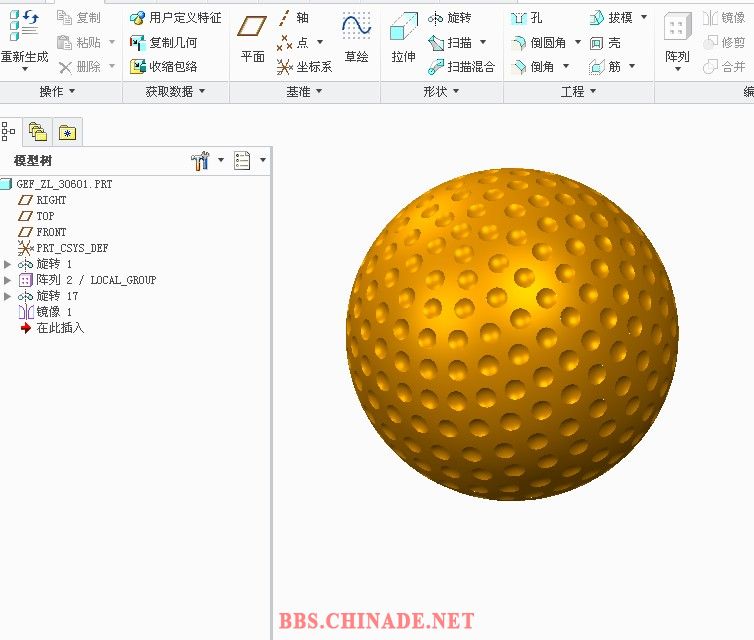
Task: Select the Pattern (阵列) tool
Action: [x=677, y=38]
